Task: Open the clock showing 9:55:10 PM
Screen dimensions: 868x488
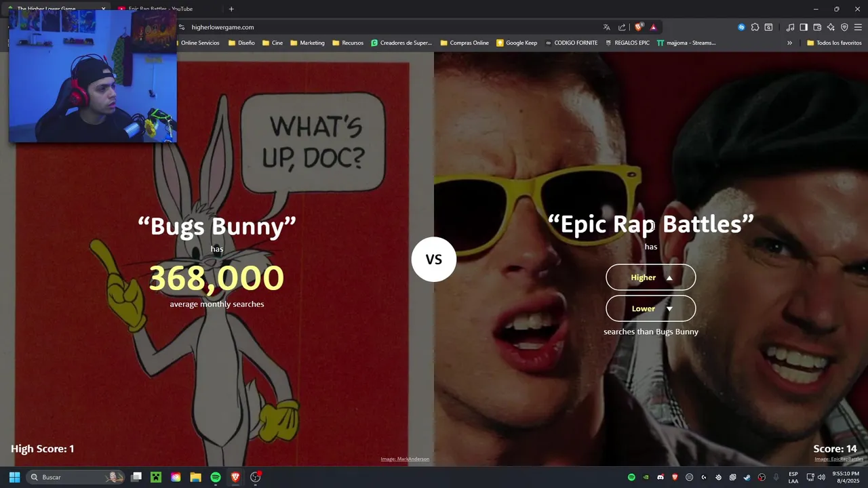Action: pyautogui.click(x=846, y=477)
